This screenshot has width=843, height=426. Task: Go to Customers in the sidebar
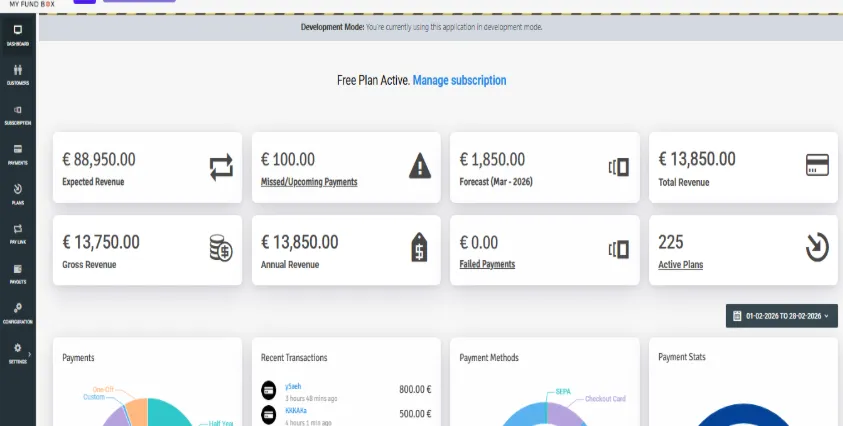18,75
